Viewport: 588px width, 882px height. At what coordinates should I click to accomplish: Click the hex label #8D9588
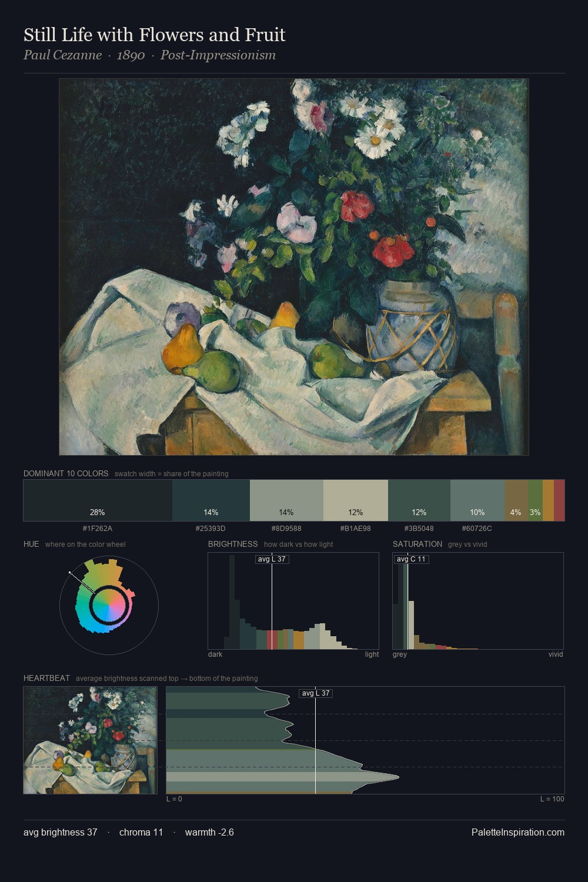pos(286,529)
